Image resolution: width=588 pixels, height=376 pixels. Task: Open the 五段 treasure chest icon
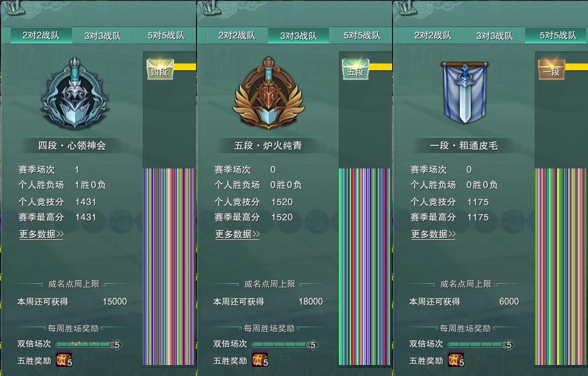355,69
